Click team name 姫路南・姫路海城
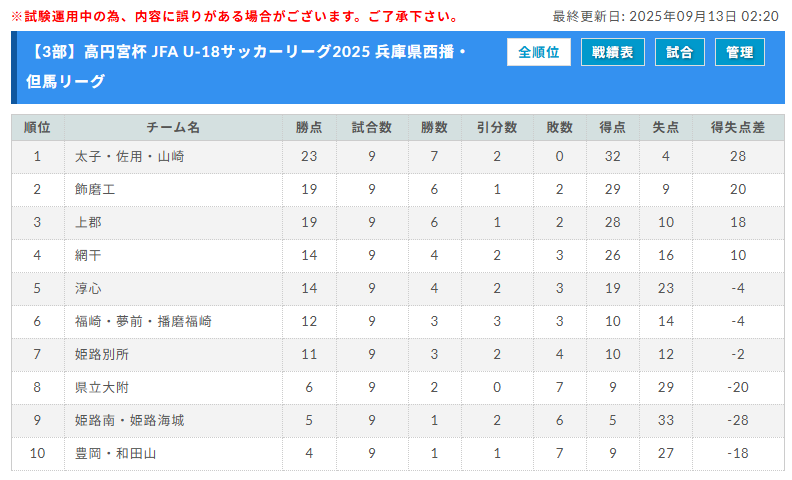 click(x=130, y=420)
